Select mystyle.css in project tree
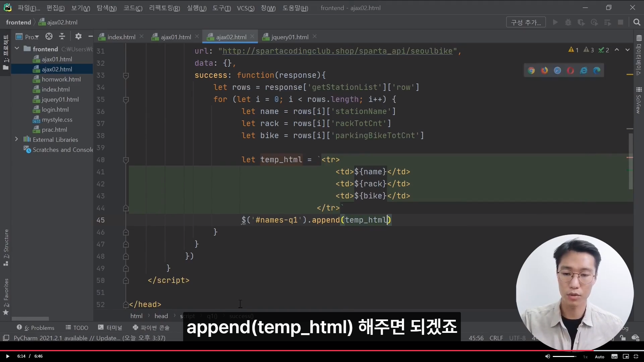 click(52, 120)
